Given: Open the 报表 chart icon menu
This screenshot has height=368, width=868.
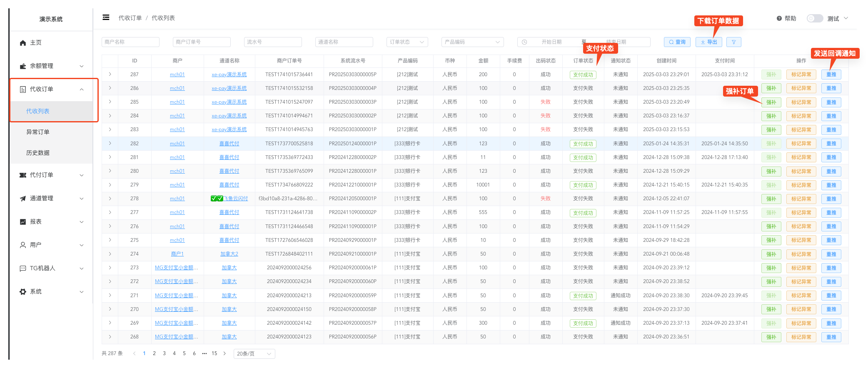Looking at the screenshot, I should [x=23, y=222].
